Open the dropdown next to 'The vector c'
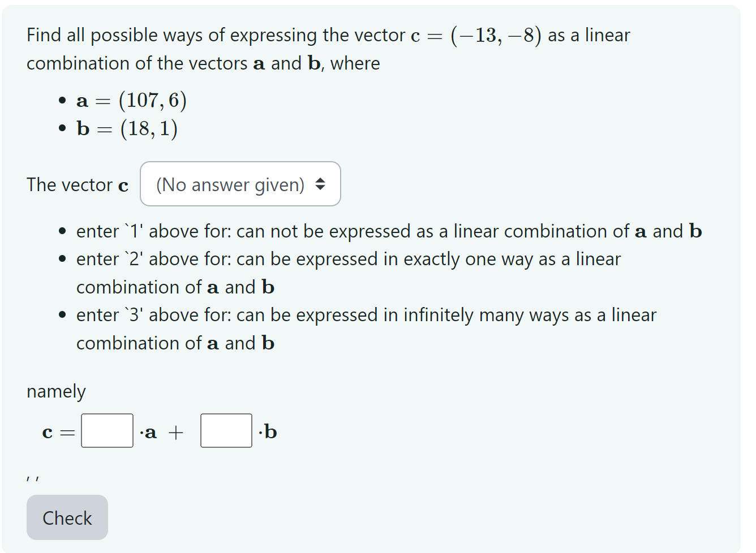The width and height of the screenshot is (756, 553). 240,184
